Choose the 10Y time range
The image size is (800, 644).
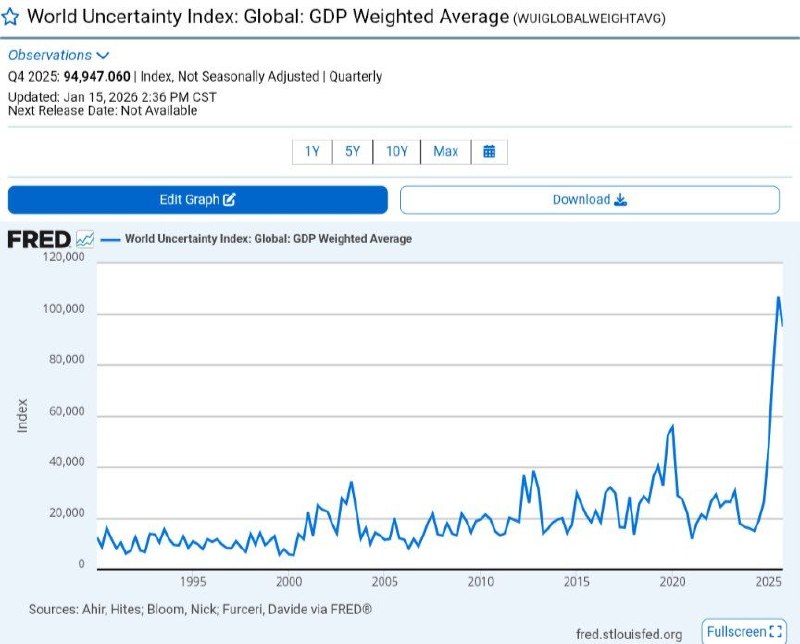tap(397, 151)
